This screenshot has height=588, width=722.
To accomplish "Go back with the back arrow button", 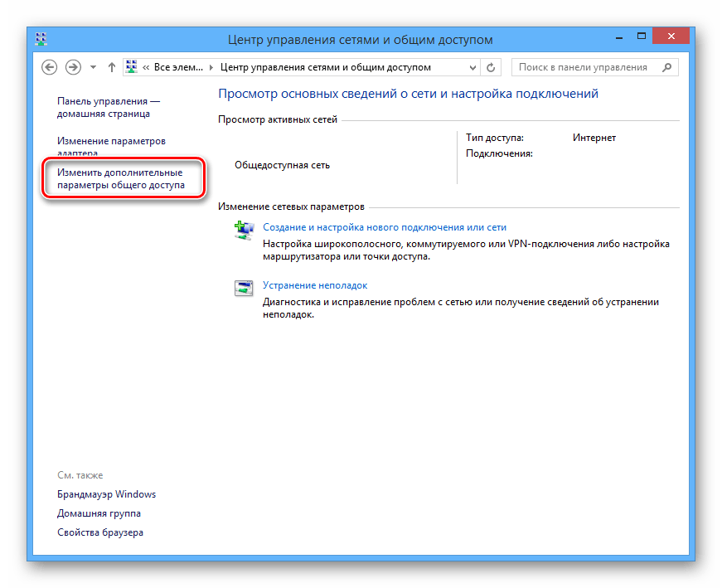I will point(50,67).
